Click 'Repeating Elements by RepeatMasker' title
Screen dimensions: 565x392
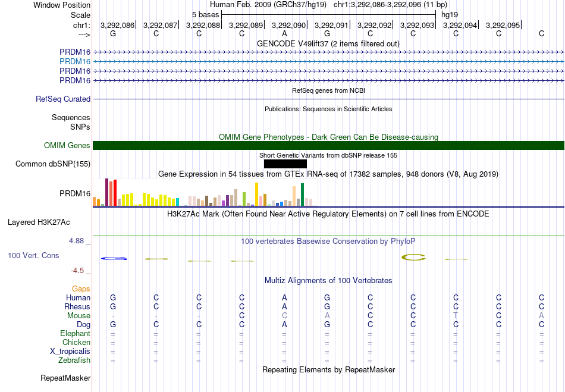328,369
